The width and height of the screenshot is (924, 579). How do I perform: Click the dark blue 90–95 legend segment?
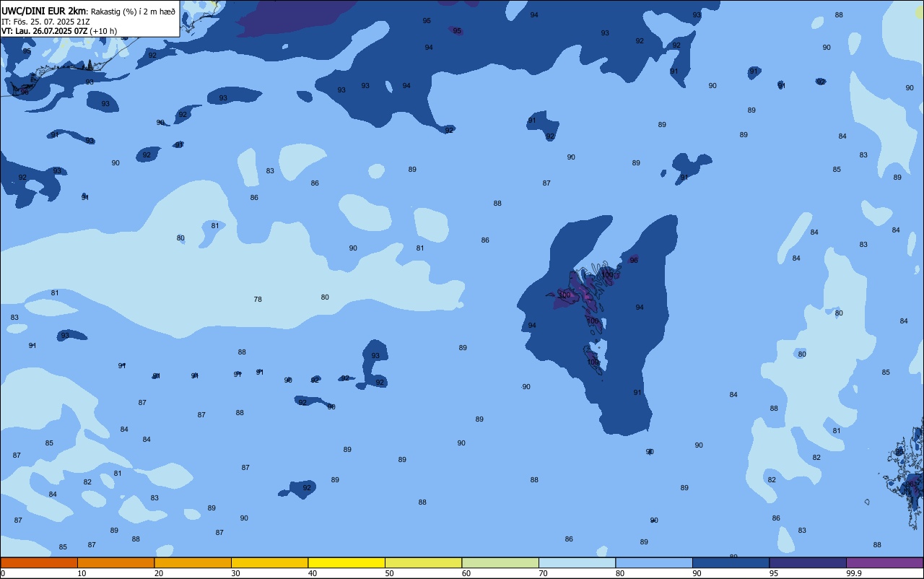pos(731,562)
